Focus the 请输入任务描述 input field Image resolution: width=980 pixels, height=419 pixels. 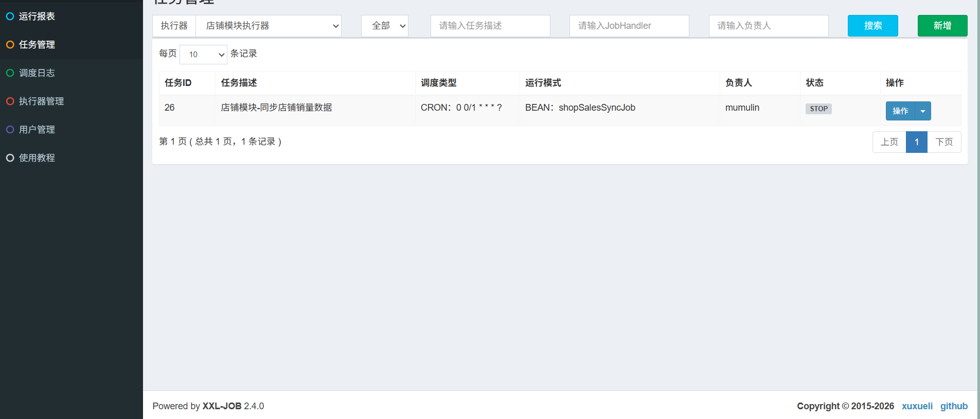(490, 26)
